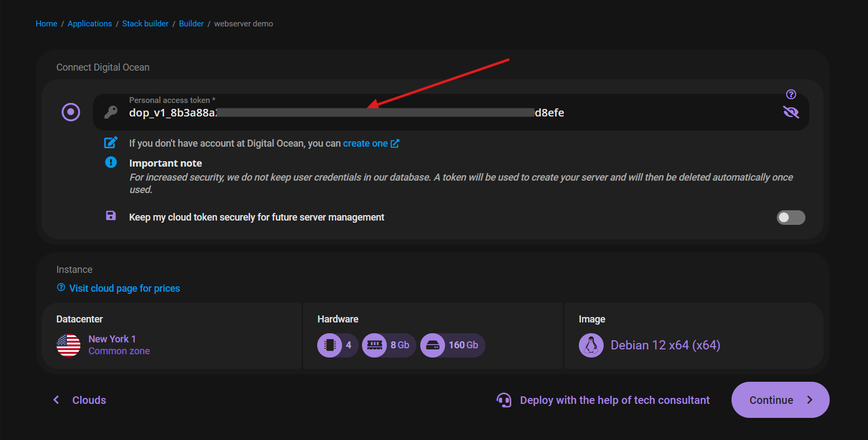The width and height of the screenshot is (868, 440).
Task: Open the create one account link
Action: tap(370, 143)
